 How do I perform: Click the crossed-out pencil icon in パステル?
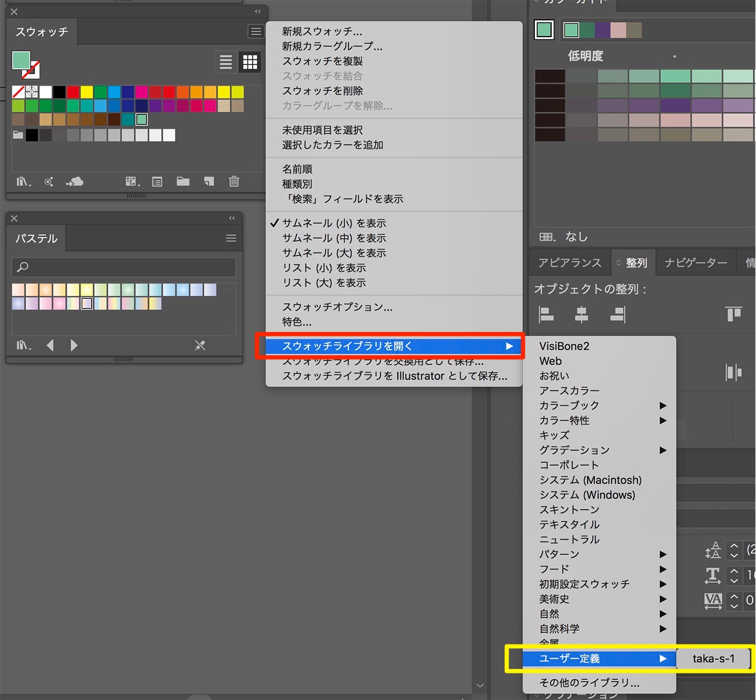(200, 345)
